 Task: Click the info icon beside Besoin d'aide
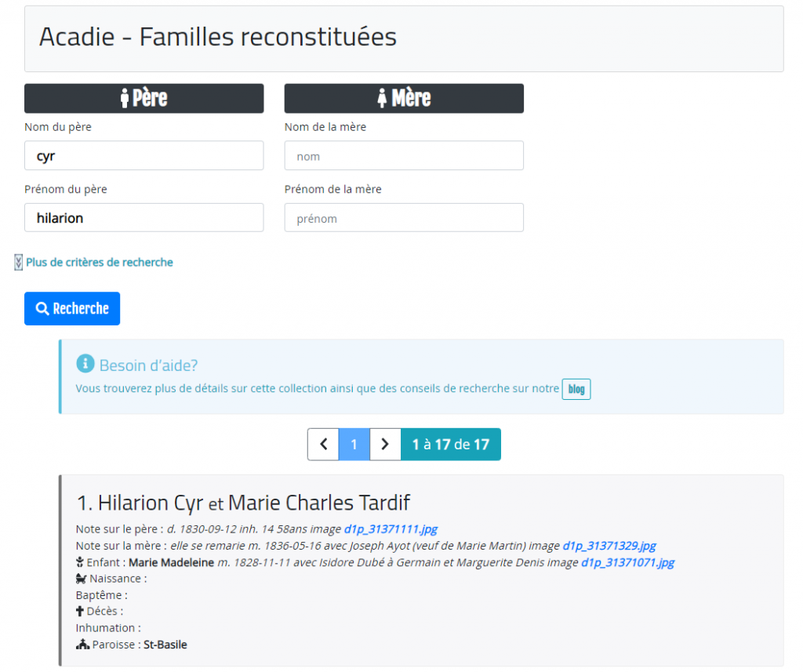pyautogui.click(x=85, y=364)
